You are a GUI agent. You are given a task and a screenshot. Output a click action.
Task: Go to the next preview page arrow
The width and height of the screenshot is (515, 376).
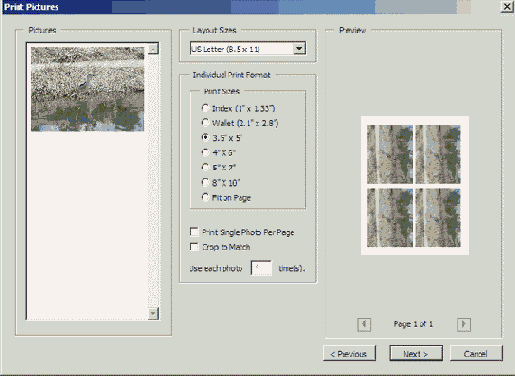(x=464, y=324)
